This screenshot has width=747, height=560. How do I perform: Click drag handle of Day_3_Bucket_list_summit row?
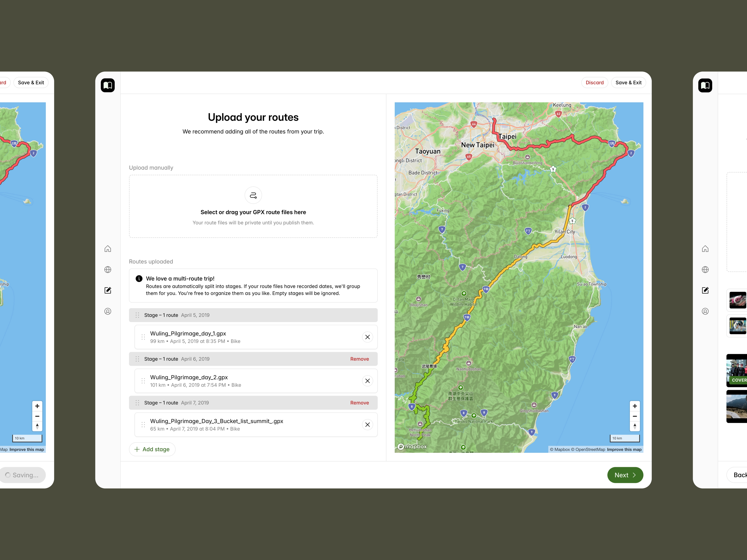pyautogui.click(x=143, y=425)
